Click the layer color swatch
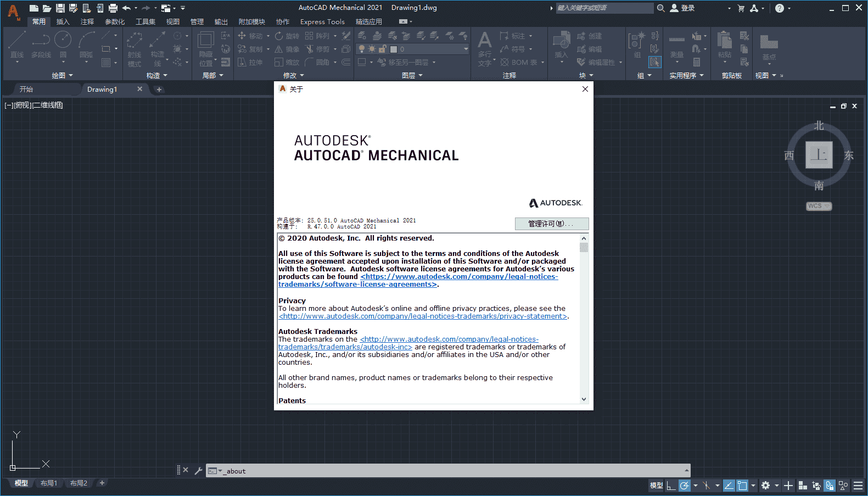Screen dimensions: 868x496 (x=393, y=49)
